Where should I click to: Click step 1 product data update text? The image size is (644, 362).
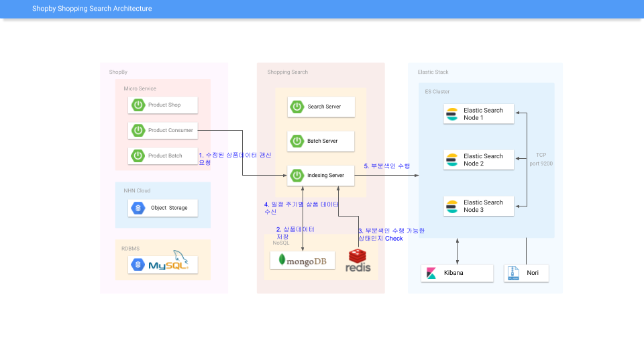pyautogui.click(x=235, y=159)
